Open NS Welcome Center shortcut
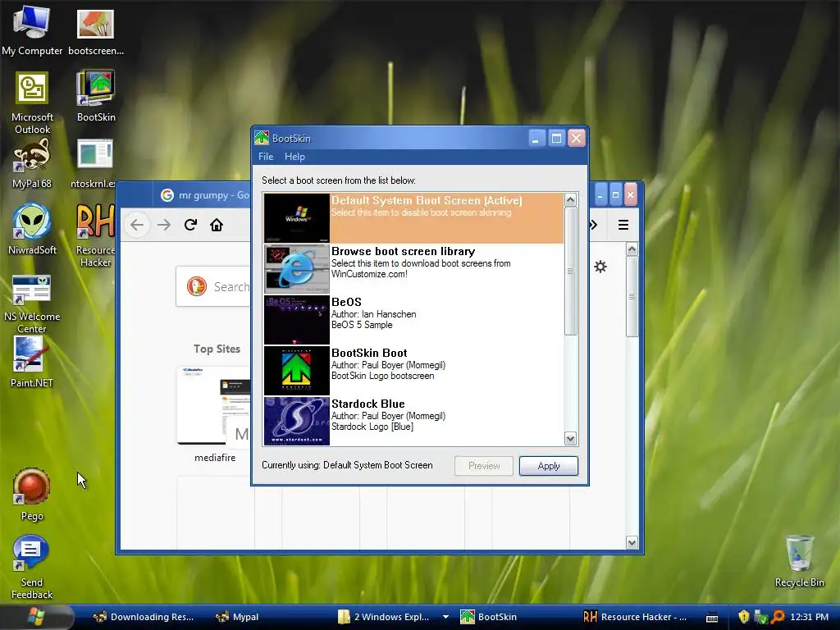The height and width of the screenshot is (630, 840). tap(32, 304)
